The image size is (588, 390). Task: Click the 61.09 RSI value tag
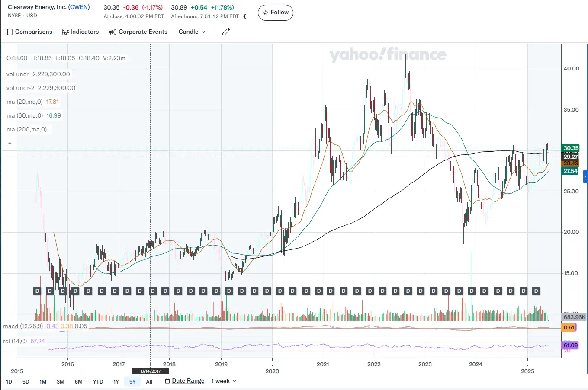pyautogui.click(x=570, y=345)
